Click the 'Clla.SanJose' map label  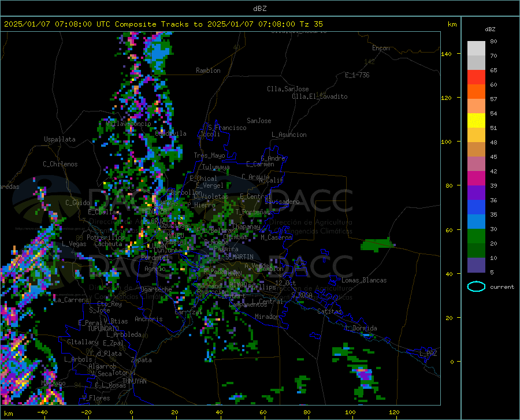click(288, 89)
